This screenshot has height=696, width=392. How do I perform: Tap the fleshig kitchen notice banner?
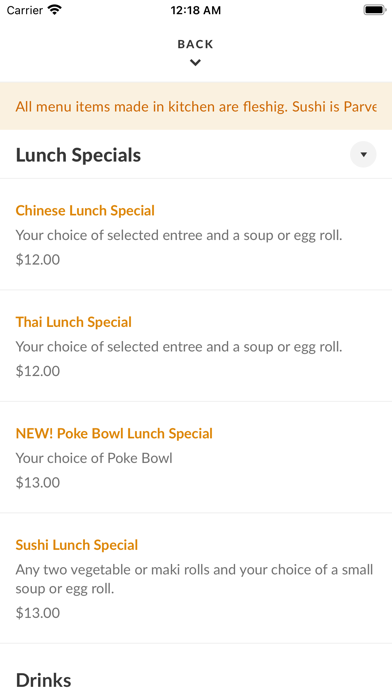[x=196, y=106]
